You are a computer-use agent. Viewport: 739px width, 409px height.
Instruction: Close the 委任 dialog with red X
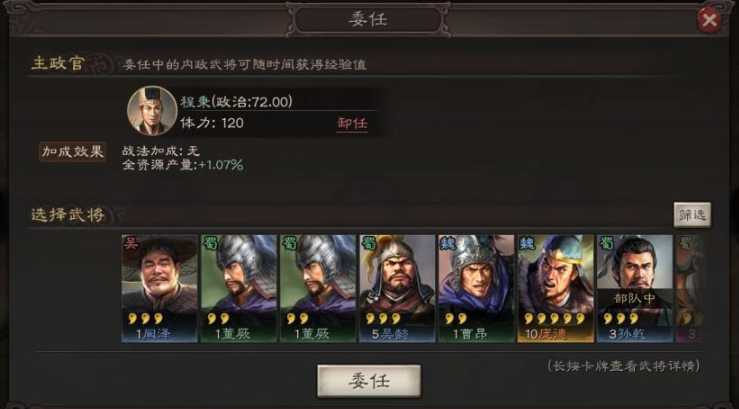(709, 20)
